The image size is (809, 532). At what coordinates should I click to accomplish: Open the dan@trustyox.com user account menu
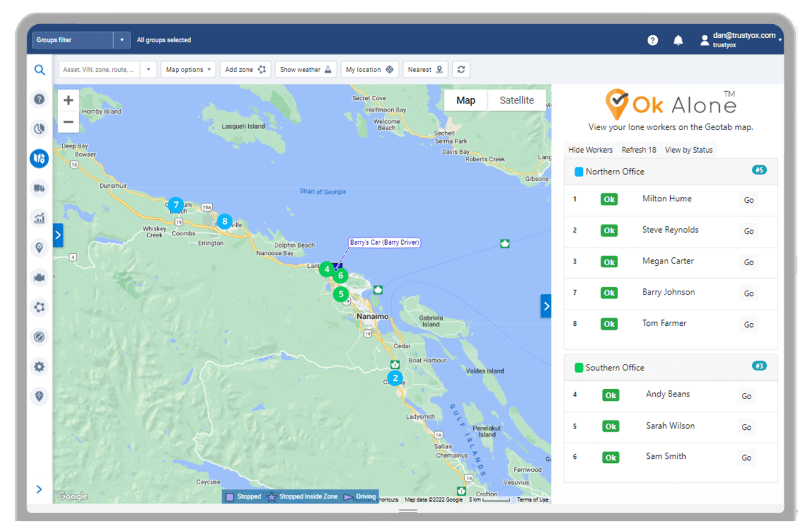tap(740, 40)
